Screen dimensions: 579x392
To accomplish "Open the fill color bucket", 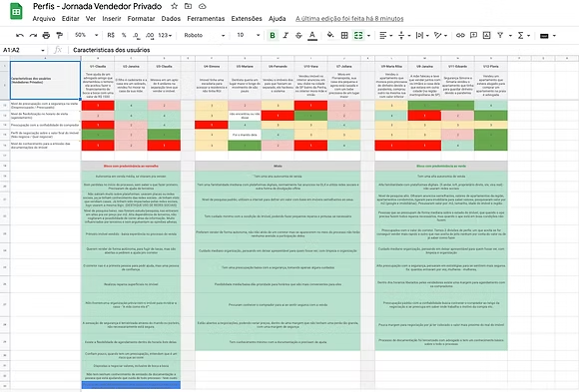I will click(x=330, y=35).
